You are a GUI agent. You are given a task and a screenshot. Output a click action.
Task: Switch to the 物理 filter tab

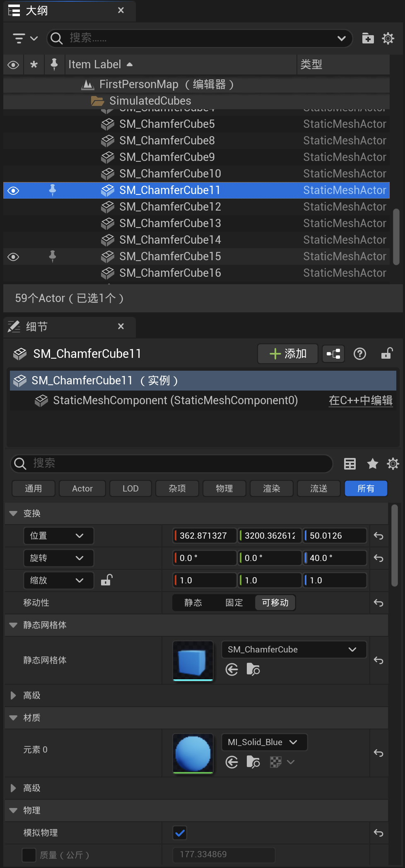(224, 489)
